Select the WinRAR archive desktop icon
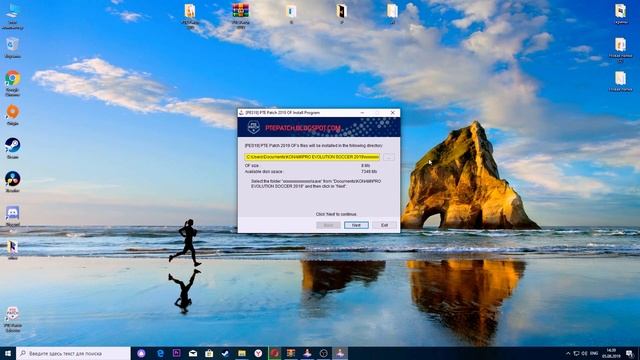The image size is (640, 360). pyautogui.click(x=241, y=16)
